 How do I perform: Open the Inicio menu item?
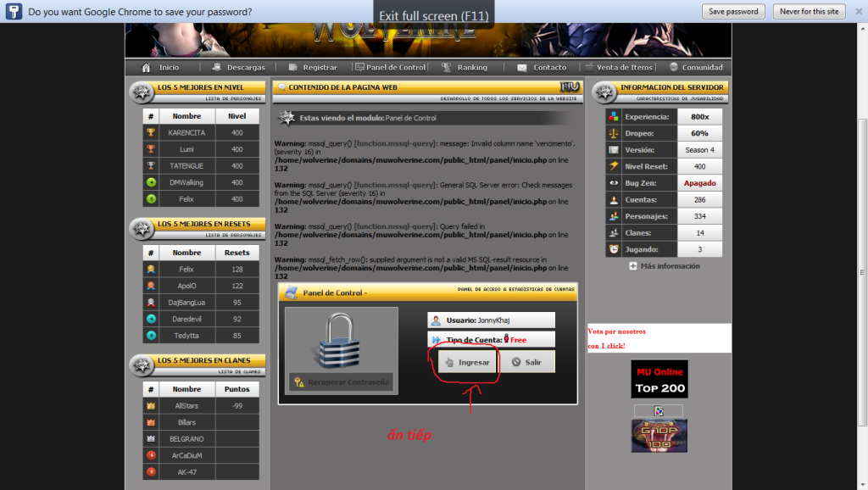(x=169, y=68)
